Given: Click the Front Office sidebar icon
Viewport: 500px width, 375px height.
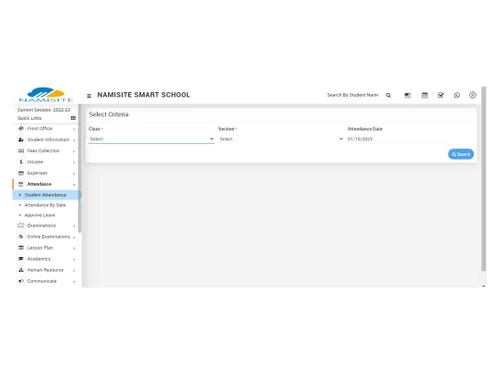Looking at the screenshot, I should point(21,128).
